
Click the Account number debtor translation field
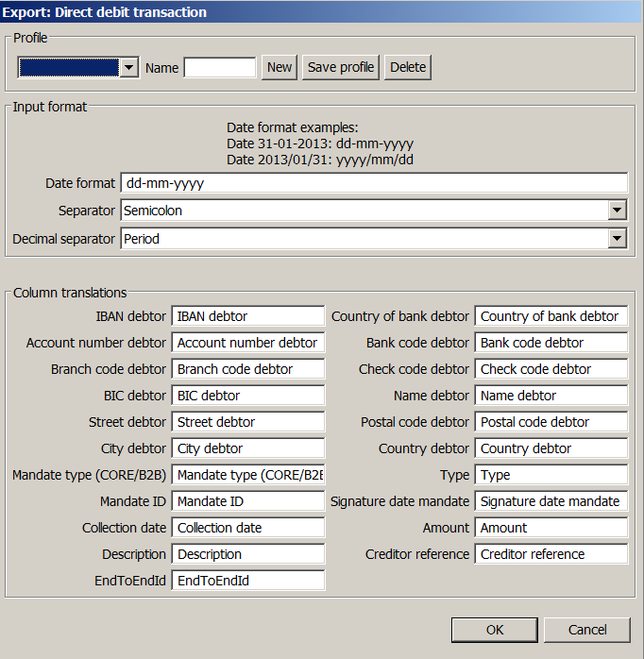tap(248, 343)
